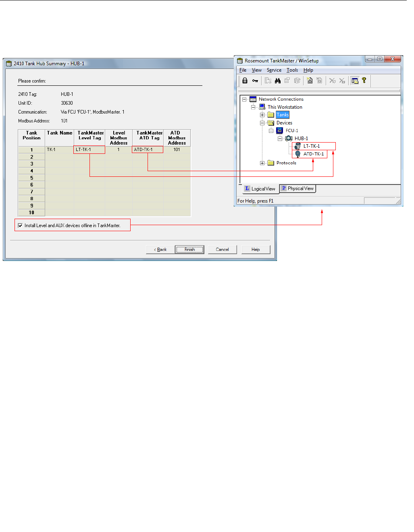414x532 pixels.
Task: Click the Protocols folder icon
Action: pyautogui.click(x=271, y=163)
